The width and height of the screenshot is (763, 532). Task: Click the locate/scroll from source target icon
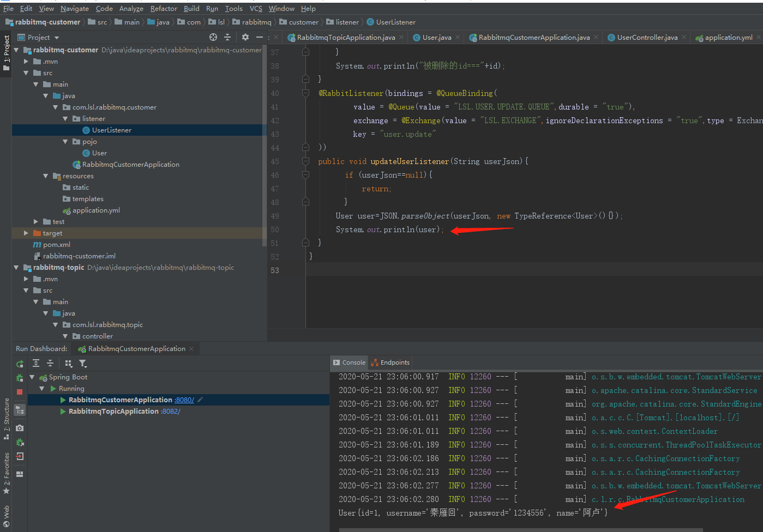[213, 37]
